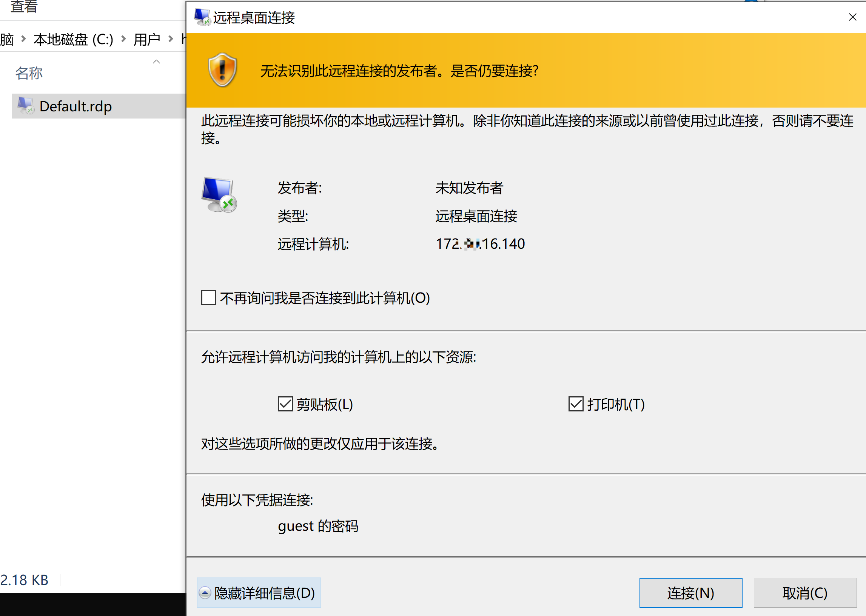866x616 pixels.
Task: Uncheck the 打印机(T) printer checkbox
Action: pyautogui.click(x=575, y=404)
